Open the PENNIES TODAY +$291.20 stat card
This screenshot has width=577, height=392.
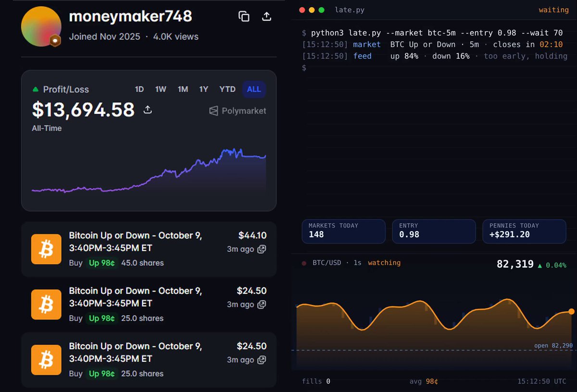(x=524, y=232)
